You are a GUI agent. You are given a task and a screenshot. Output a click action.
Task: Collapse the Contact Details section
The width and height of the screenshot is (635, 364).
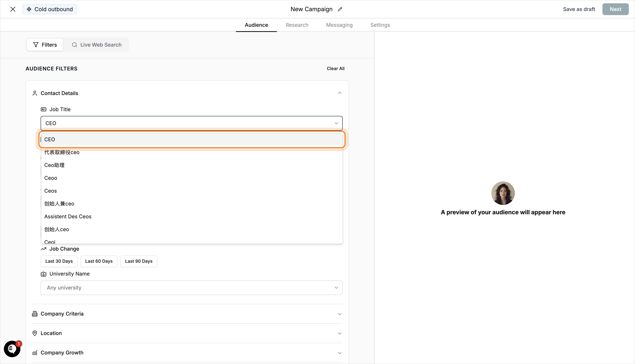click(x=340, y=93)
